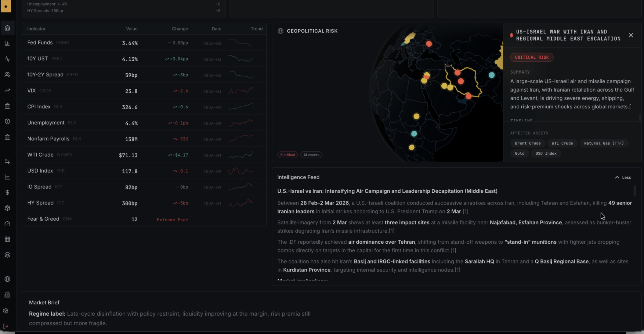This screenshot has width=644, height=334.
Task: Open the home icon in sidebar
Action: tap(7, 28)
